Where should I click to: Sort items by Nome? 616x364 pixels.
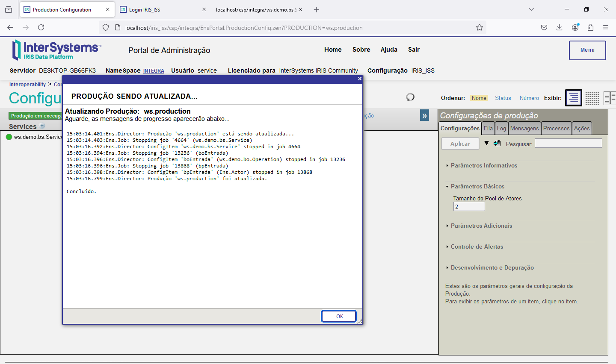(479, 98)
